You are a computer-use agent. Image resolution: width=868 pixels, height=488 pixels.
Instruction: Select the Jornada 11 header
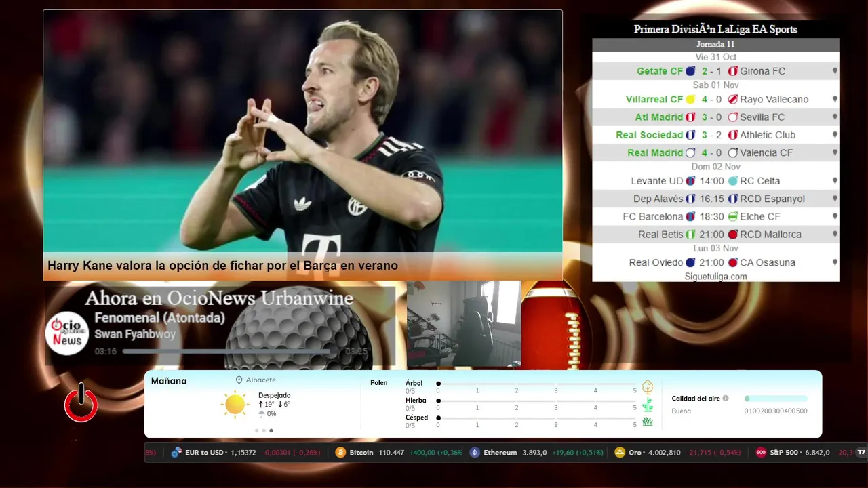point(715,44)
